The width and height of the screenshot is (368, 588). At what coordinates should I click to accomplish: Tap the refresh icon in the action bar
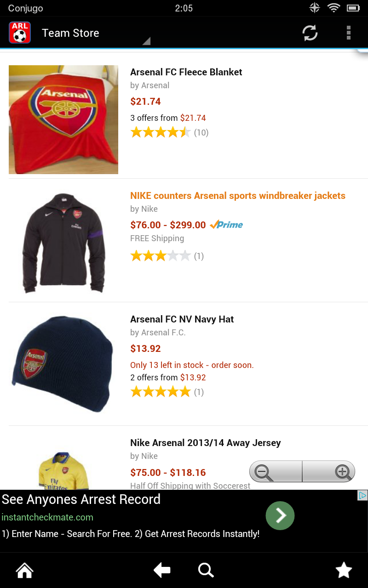[310, 33]
